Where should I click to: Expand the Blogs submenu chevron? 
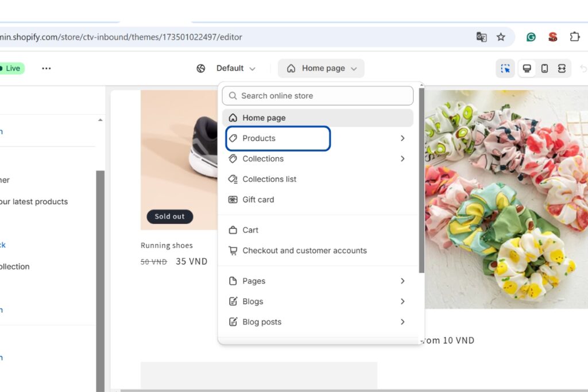pyautogui.click(x=403, y=301)
